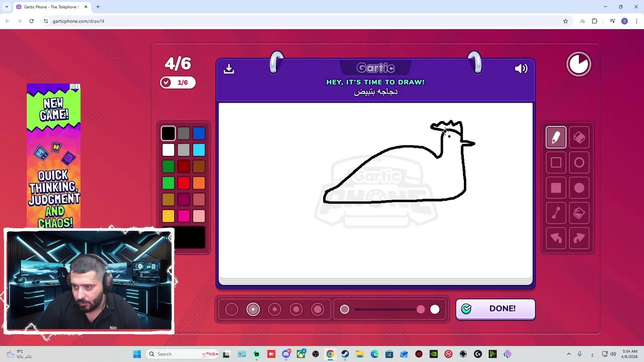Pick the dark red color swatch
Viewport: 644px width, 362px height.
(184, 166)
